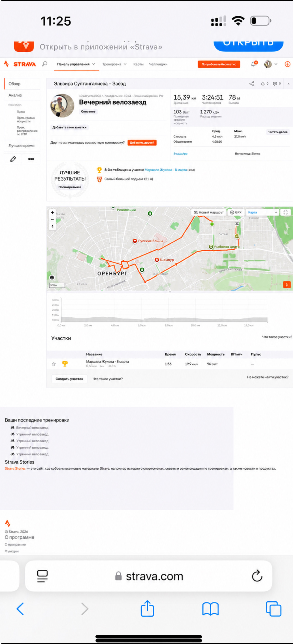Star the Маршала Жукова segment
This screenshot has width=293, height=644.
point(53,364)
